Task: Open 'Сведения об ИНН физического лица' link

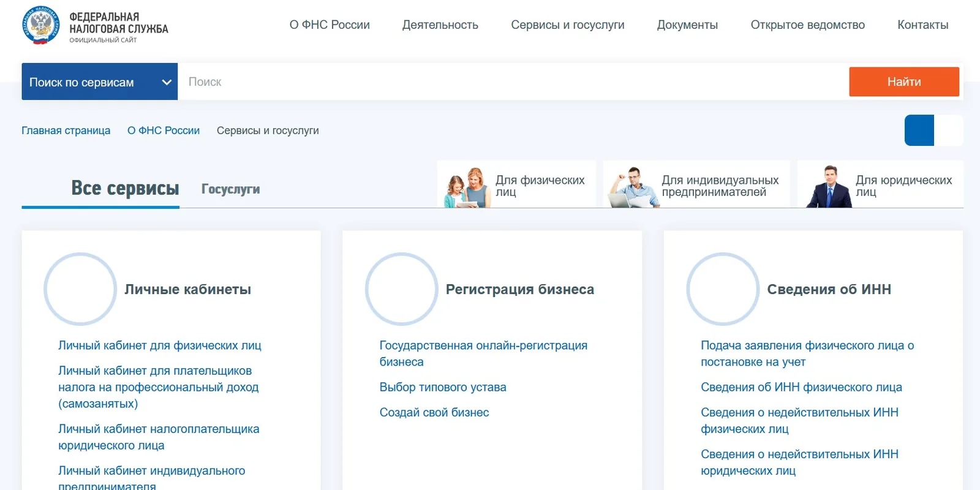Action: 801,387
